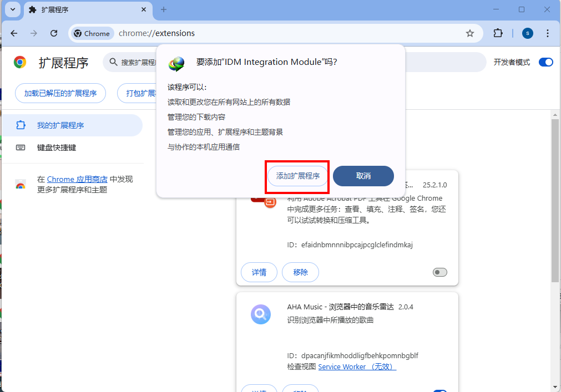Image resolution: width=561 pixels, height=392 pixels.
Task: Click the address bar showing chrome://extensions
Action: pos(275,33)
